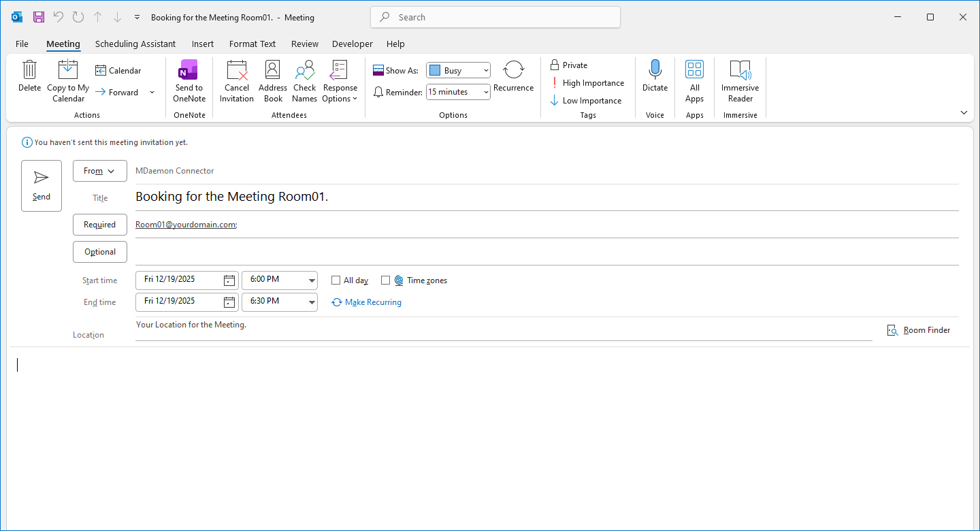The image size is (980, 531).
Task: Click the Make Recurring link
Action: click(x=373, y=302)
